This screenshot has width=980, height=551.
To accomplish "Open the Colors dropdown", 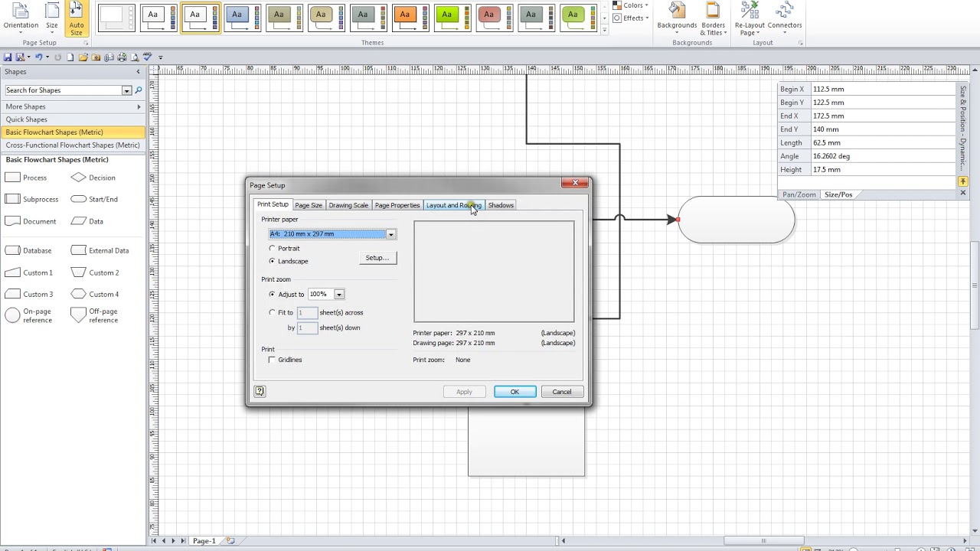I will click(x=631, y=5).
